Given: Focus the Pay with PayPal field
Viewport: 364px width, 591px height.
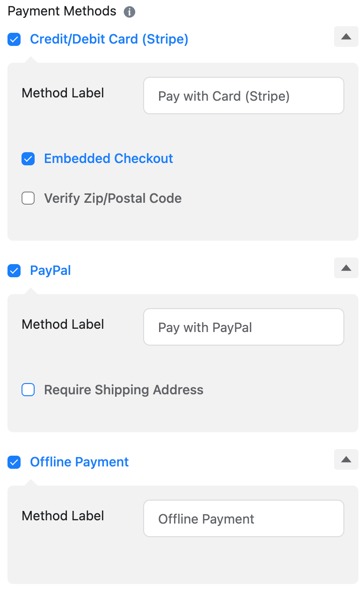Looking at the screenshot, I should (x=243, y=327).
